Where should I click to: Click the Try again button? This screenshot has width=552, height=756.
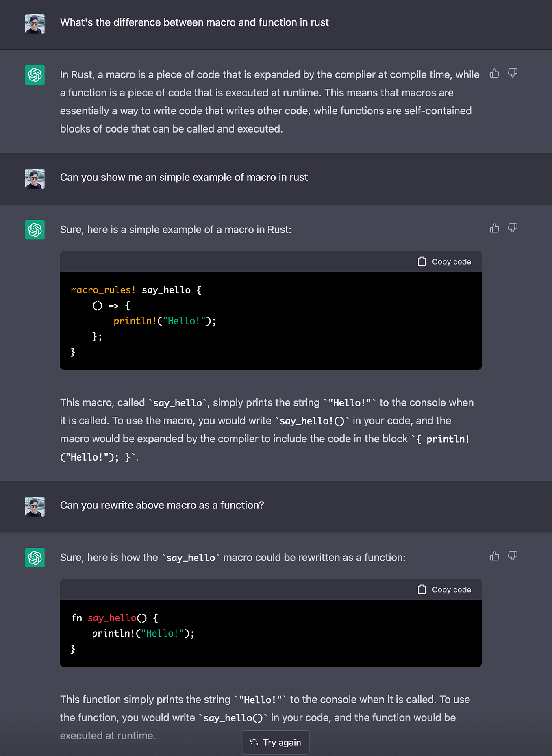pyautogui.click(x=275, y=742)
